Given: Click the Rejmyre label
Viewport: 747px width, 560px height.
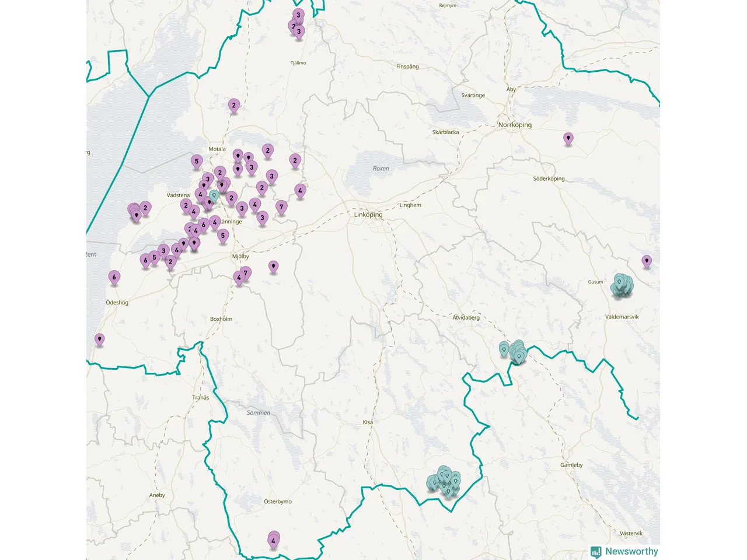Looking at the screenshot, I should click(x=448, y=6).
